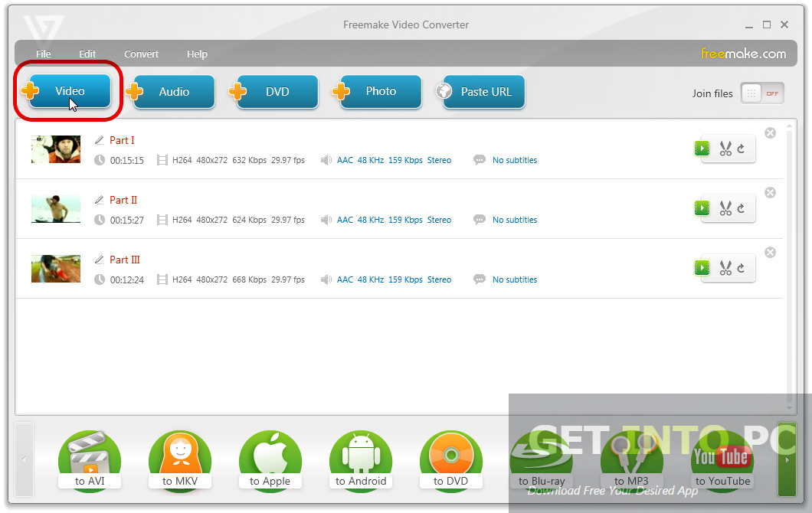The height and width of the screenshot is (513, 812).
Task: Open the Part I video thumbnail
Action: coord(56,149)
